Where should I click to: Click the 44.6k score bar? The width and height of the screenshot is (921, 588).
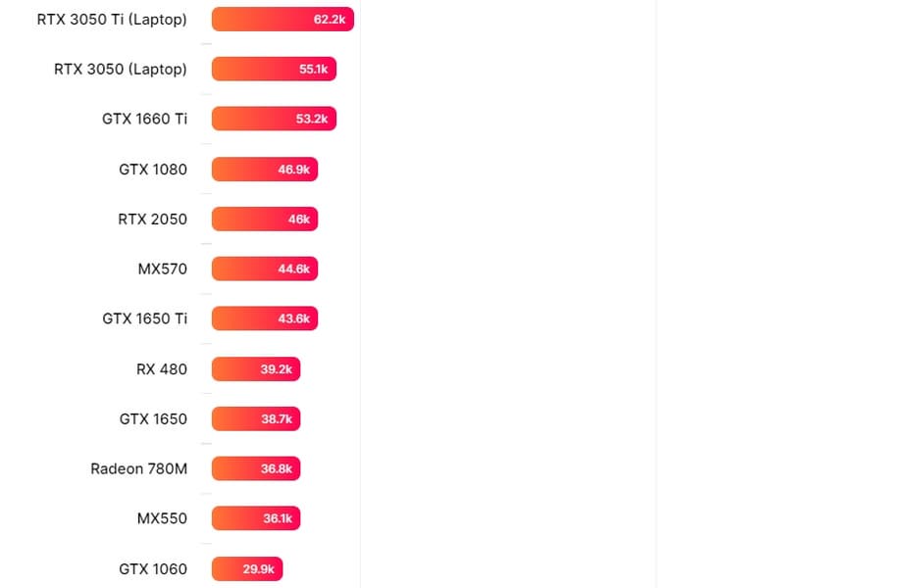pos(265,269)
